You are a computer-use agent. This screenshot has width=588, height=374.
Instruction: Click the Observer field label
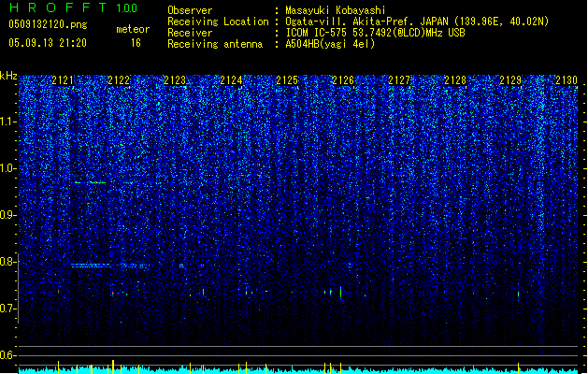(190, 10)
